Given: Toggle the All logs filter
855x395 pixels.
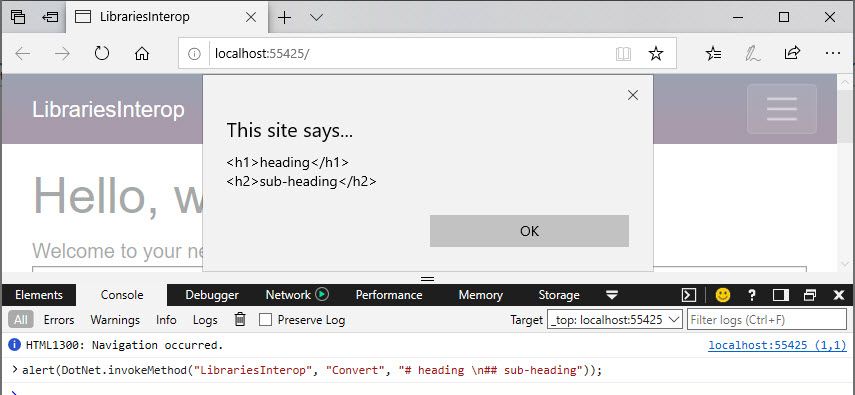Looking at the screenshot, I should pyautogui.click(x=21, y=320).
